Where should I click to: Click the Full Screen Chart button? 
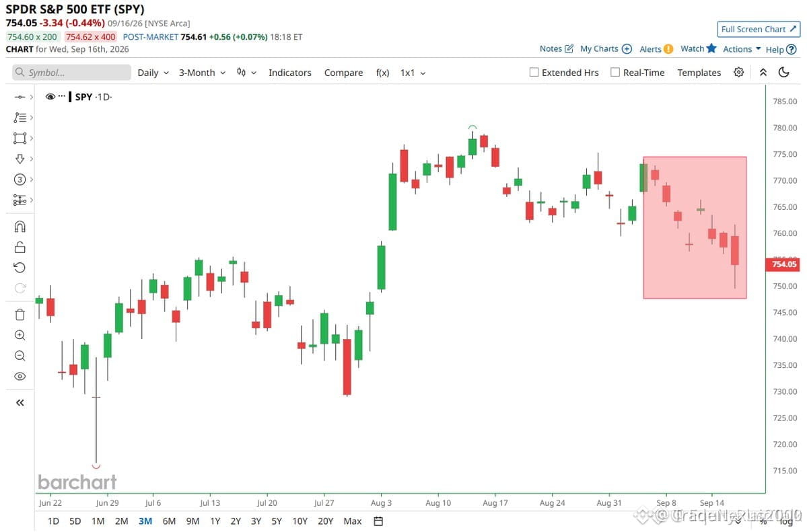click(x=759, y=30)
